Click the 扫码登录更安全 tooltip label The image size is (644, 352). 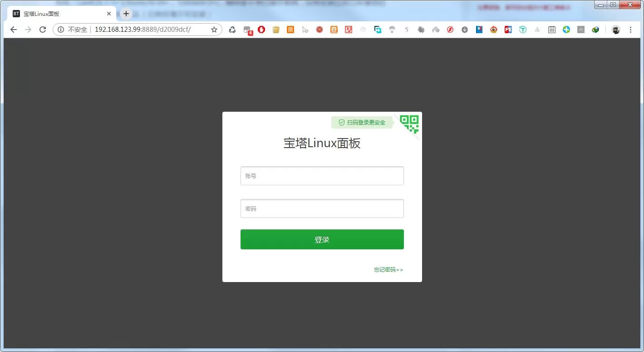(362, 123)
